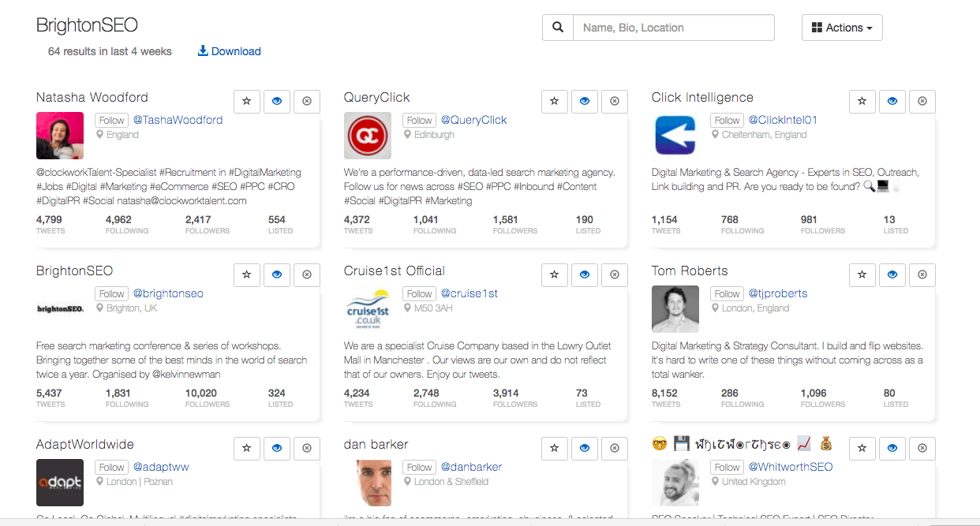Open the @TashaWoodford profile link
This screenshot has width=980, height=526.
click(x=178, y=120)
